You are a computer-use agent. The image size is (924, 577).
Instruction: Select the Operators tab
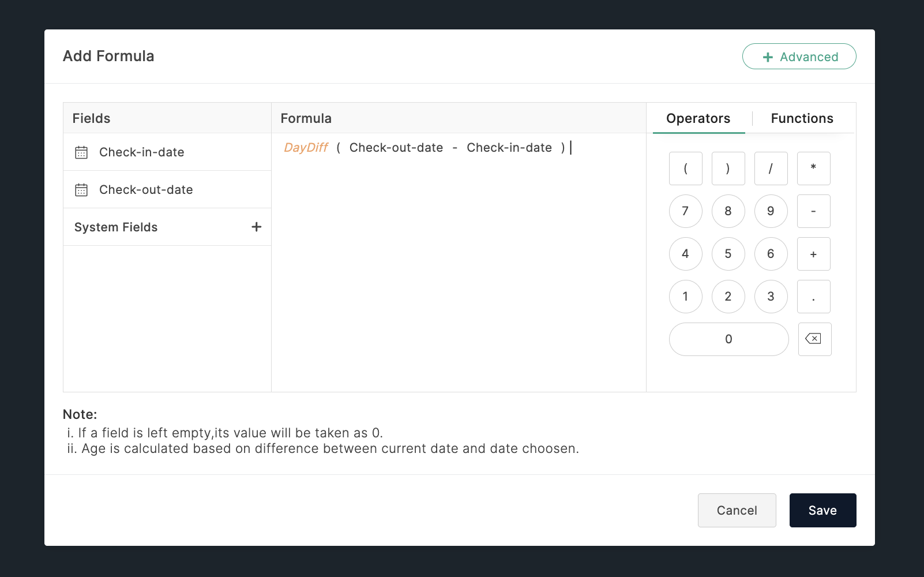(x=698, y=118)
